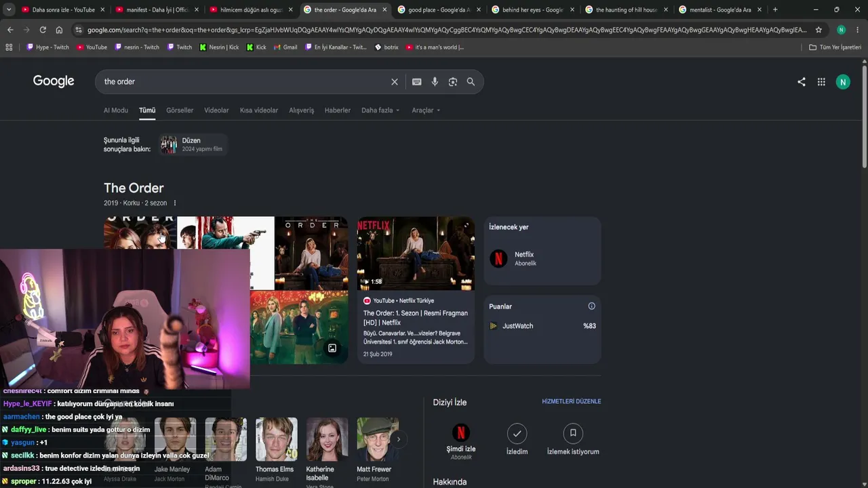Viewport: 868px width, 488px height.
Task: Open the botrix bookmark
Action: pyautogui.click(x=387, y=47)
